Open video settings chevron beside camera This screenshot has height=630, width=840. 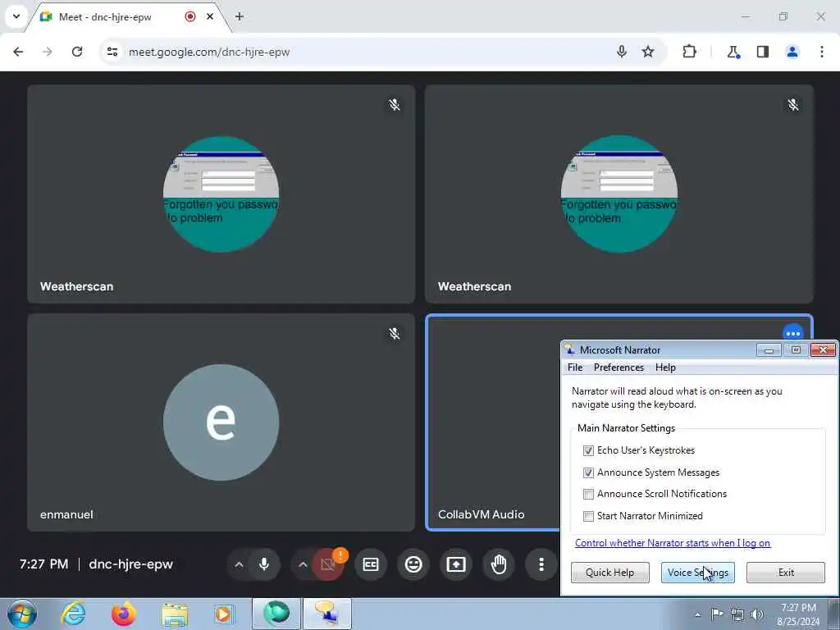pyautogui.click(x=303, y=564)
